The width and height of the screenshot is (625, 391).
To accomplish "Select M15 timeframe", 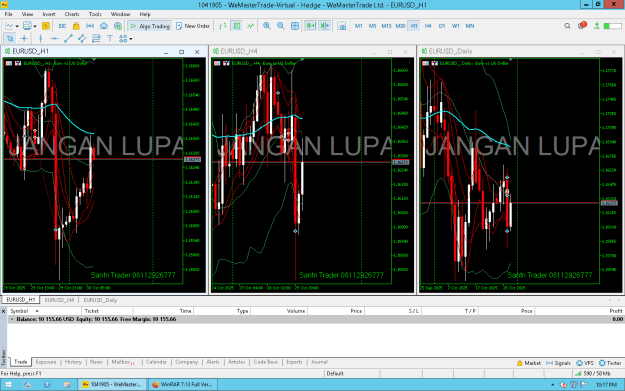I will click(x=386, y=26).
